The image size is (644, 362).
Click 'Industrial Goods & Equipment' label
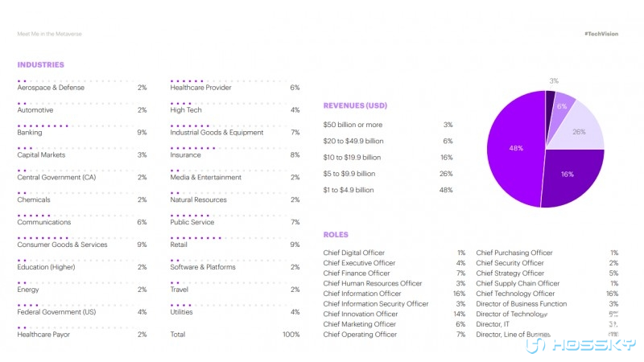click(217, 133)
